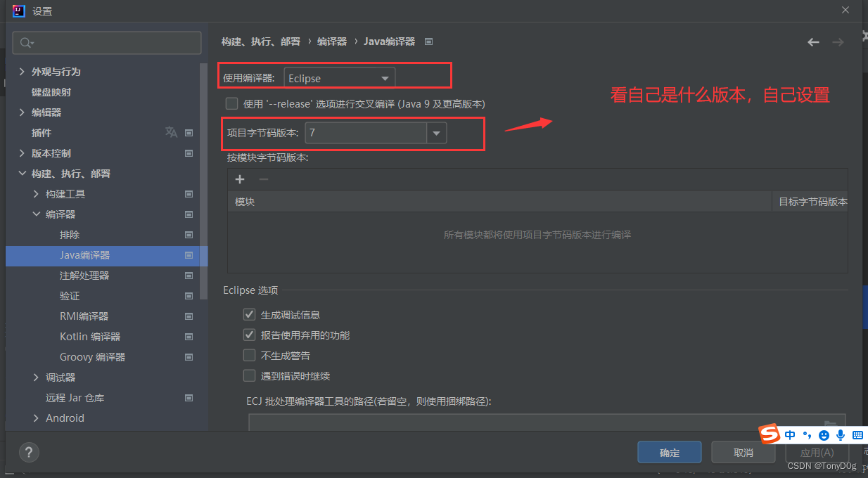Click the project-level icon beside Groovy 编译器

tap(189, 357)
